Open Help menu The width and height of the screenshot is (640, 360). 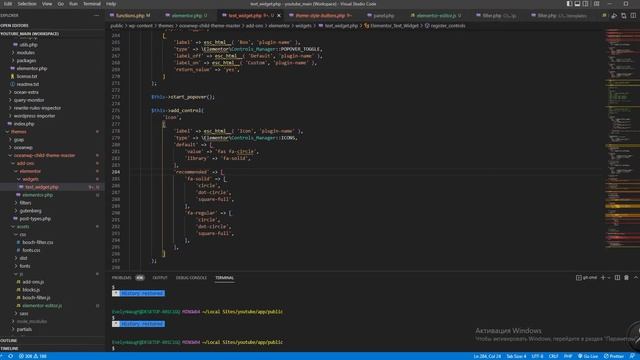[x=111, y=4]
